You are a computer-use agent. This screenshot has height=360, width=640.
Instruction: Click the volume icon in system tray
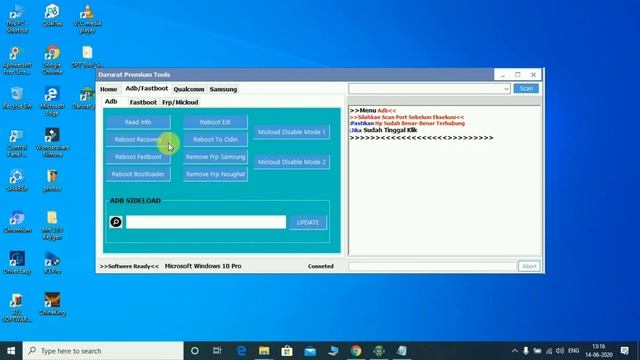(560, 351)
